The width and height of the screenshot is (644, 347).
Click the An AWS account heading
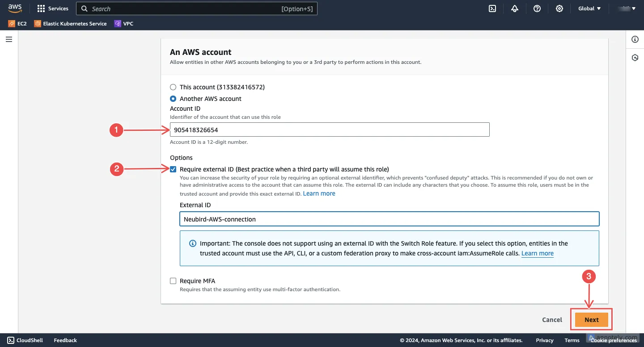(x=201, y=52)
